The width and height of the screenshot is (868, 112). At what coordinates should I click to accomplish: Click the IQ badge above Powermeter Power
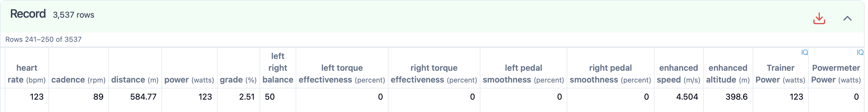(859, 52)
